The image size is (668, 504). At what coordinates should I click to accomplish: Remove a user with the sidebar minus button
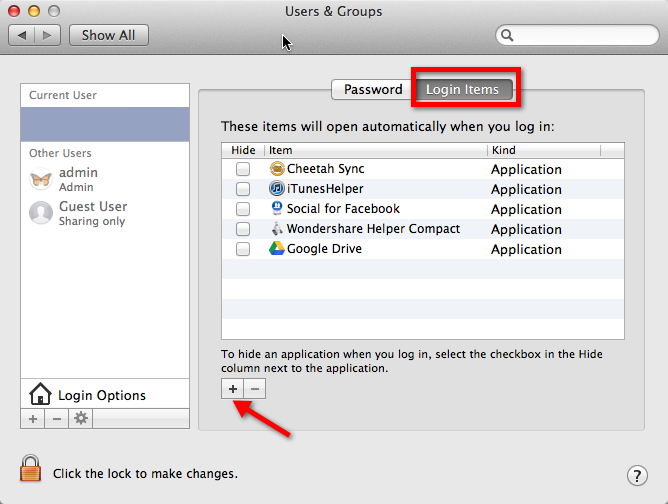(x=57, y=419)
